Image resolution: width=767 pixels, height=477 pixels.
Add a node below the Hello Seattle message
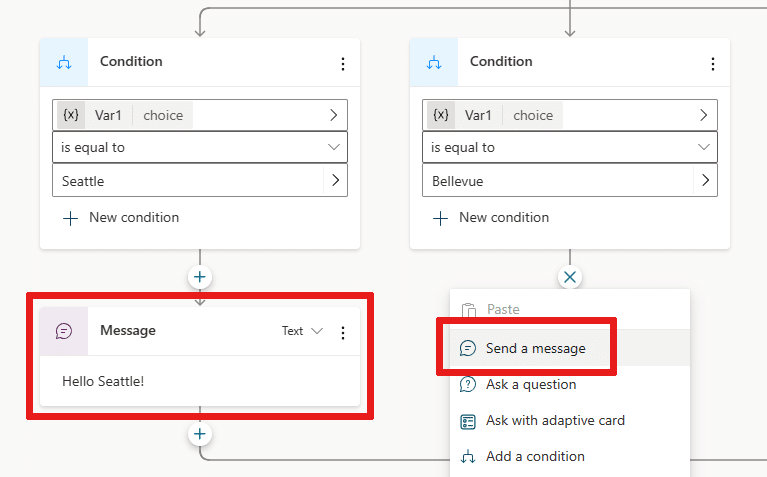pos(200,434)
